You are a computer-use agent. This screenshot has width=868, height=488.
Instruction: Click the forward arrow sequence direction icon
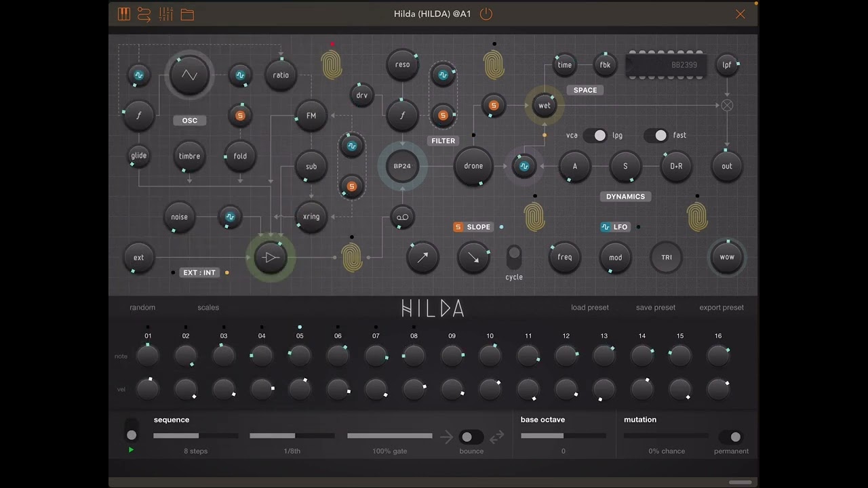click(446, 437)
